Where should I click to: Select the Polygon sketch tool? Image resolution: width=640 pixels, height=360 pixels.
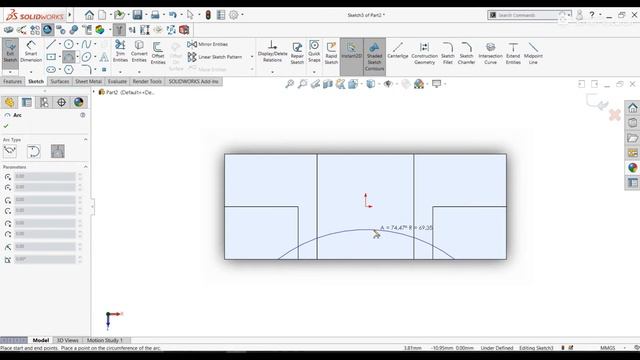[69, 69]
